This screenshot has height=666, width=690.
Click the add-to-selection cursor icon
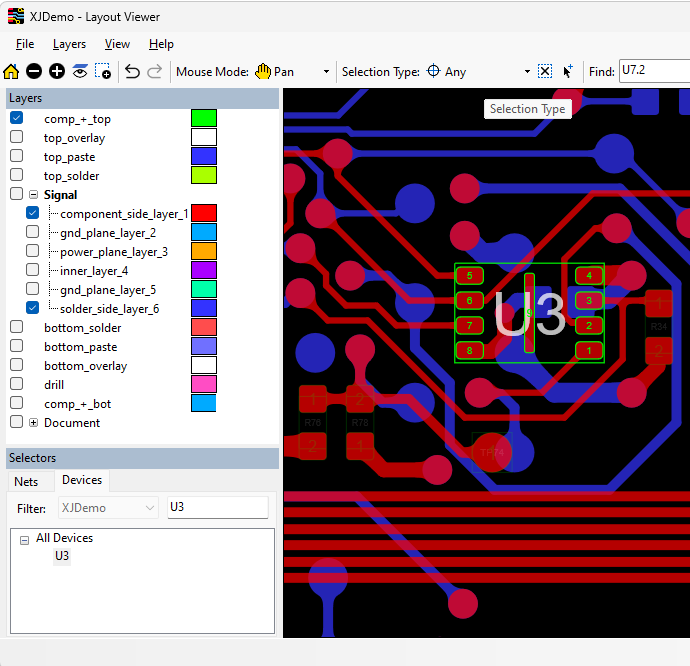(x=568, y=71)
